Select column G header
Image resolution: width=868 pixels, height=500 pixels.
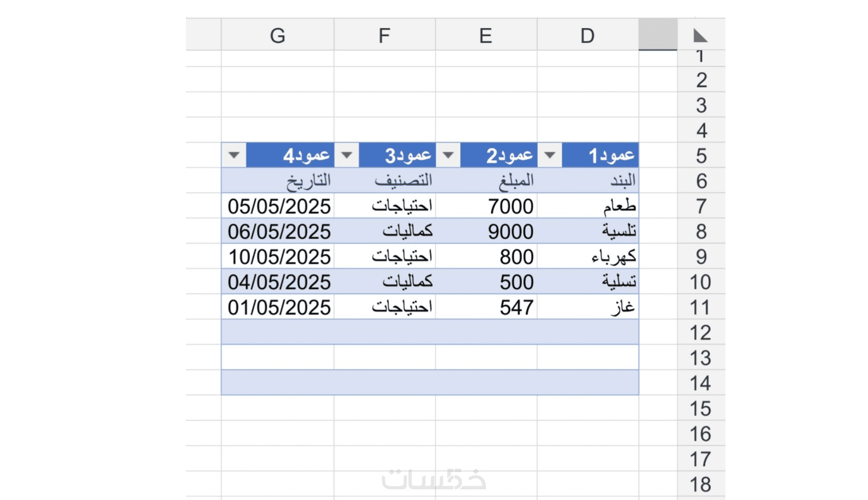point(277,36)
